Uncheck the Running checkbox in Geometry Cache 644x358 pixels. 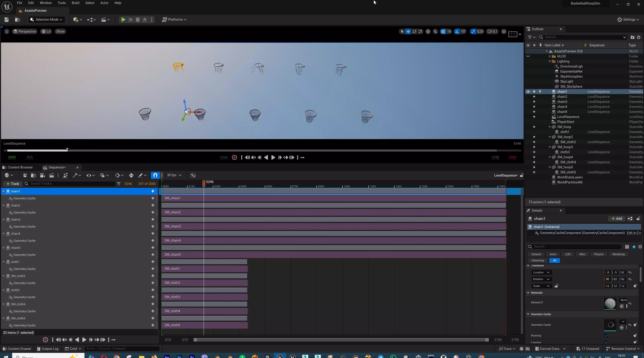(606, 335)
